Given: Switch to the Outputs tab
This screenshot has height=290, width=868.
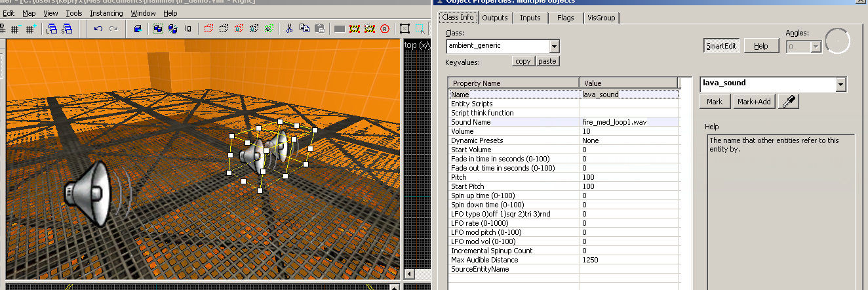Looking at the screenshot, I should pos(495,18).
